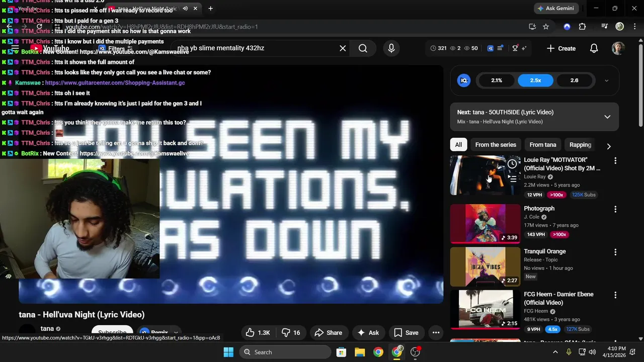Click the vidIQ logo in header toolbar
The width and height of the screenshot is (644, 362).
tap(491, 48)
